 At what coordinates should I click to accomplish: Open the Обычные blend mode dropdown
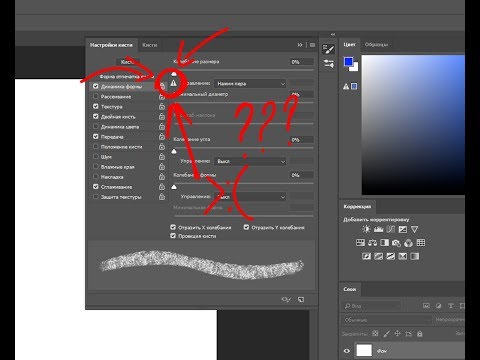click(387, 320)
